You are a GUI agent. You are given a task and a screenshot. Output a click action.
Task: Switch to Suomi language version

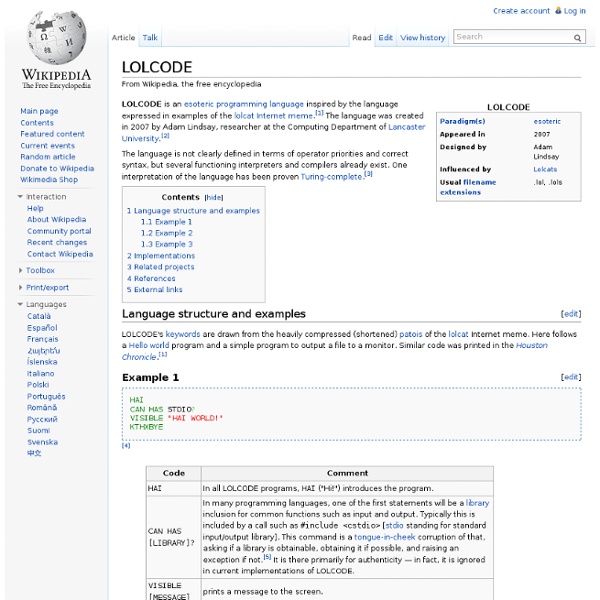(x=39, y=430)
